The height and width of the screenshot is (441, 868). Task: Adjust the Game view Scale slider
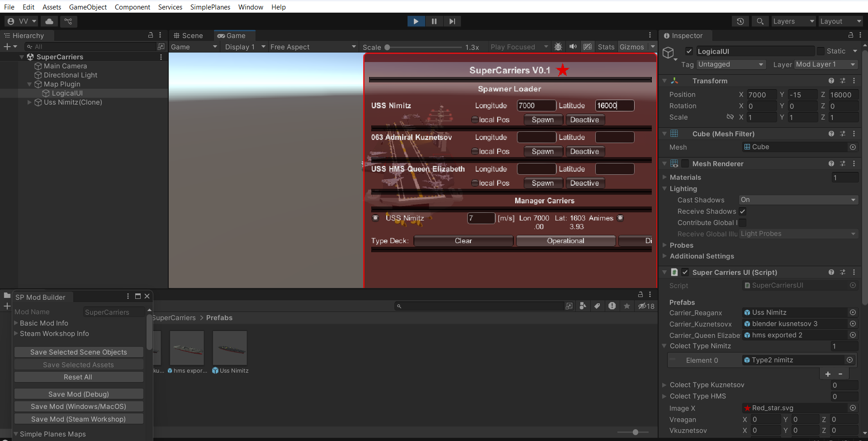pos(424,47)
